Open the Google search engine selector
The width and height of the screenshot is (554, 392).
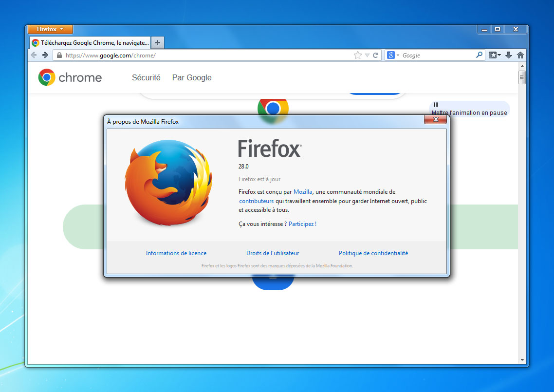393,55
